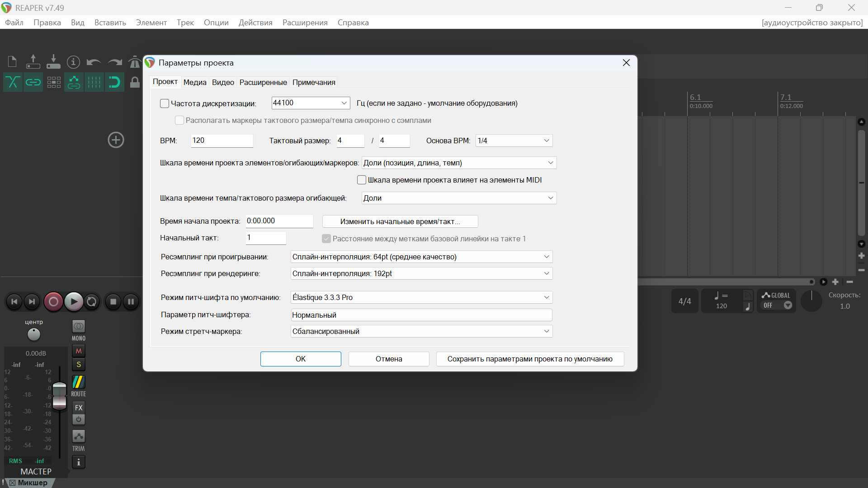Click the BPM input field
The height and width of the screenshot is (488, 868).
(222, 141)
